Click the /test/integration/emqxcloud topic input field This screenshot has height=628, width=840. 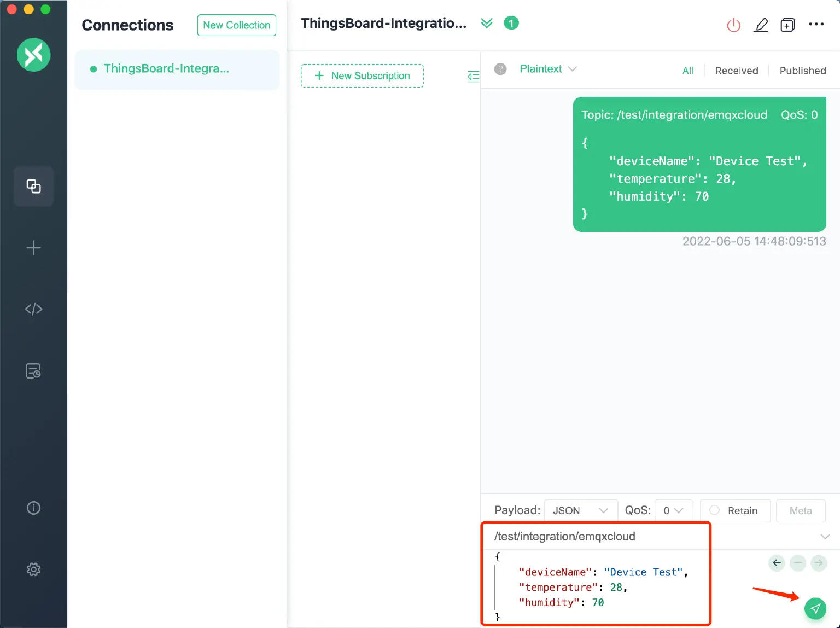[x=596, y=536]
